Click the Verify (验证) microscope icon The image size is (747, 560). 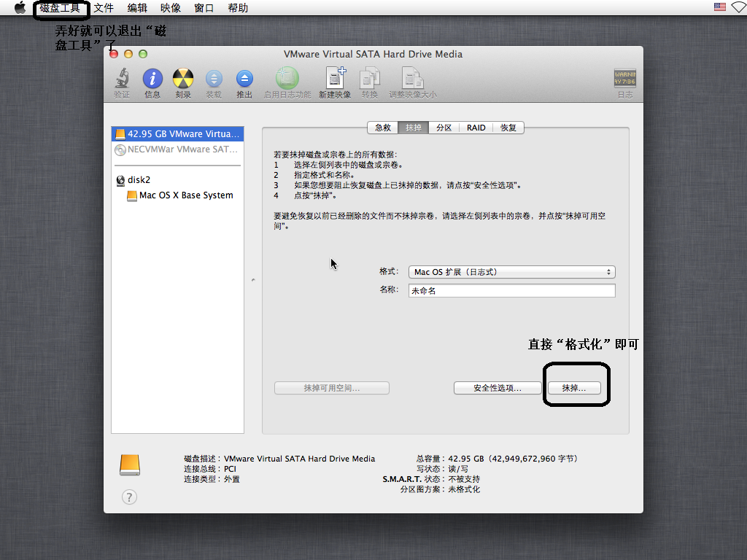tap(123, 78)
